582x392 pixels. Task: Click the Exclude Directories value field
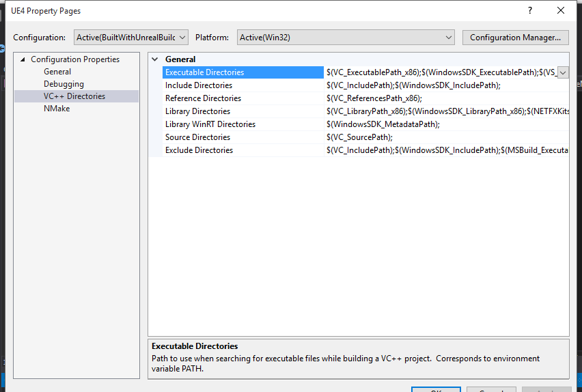pos(447,150)
